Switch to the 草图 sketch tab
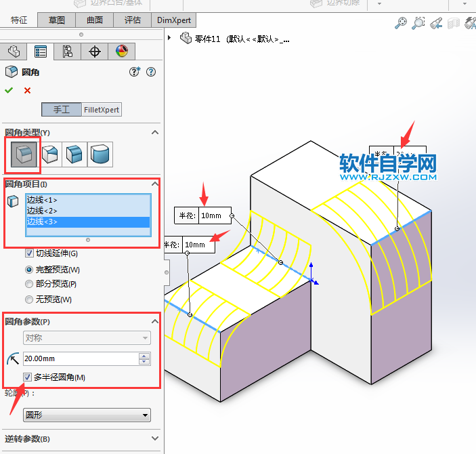 pyautogui.click(x=56, y=20)
